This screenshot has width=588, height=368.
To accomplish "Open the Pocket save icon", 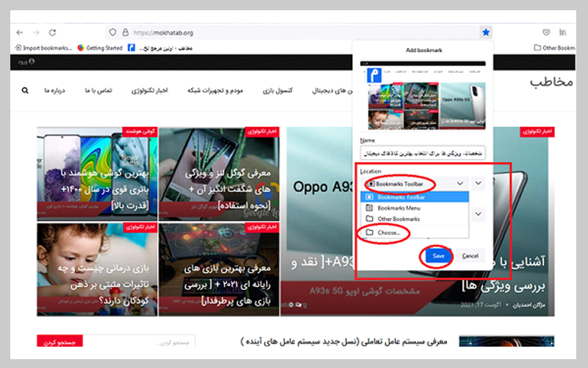I will click(546, 32).
